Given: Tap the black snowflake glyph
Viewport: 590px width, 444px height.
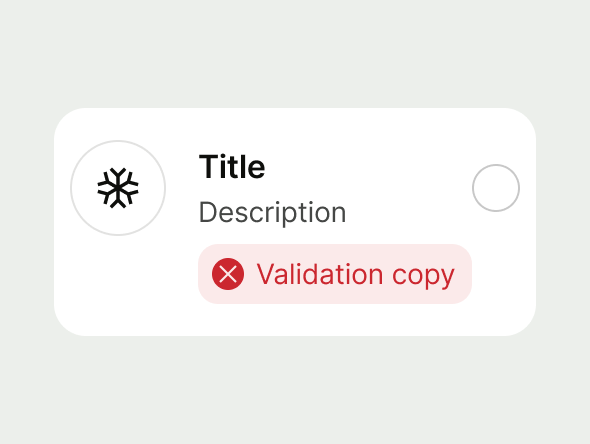Looking at the screenshot, I should pyautogui.click(x=118, y=188).
